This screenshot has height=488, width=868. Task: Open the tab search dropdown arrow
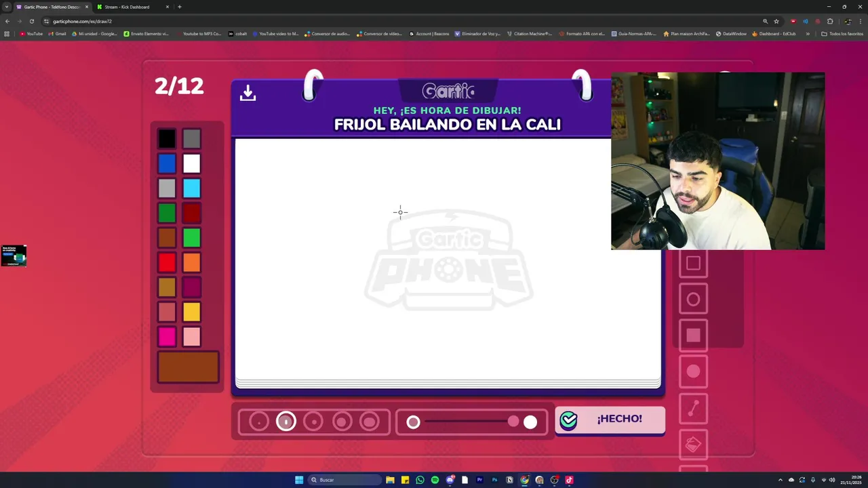point(6,7)
